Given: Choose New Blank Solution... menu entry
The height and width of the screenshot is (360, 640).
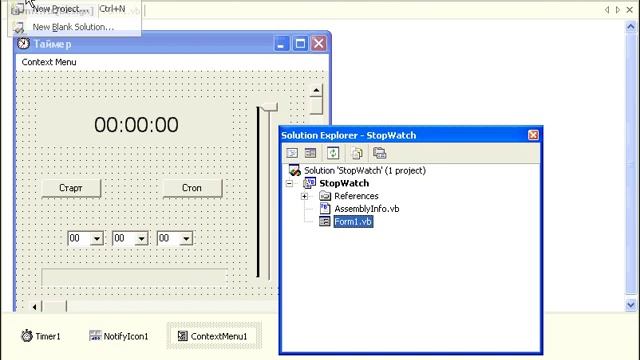Looking at the screenshot, I should click(76, 27).
